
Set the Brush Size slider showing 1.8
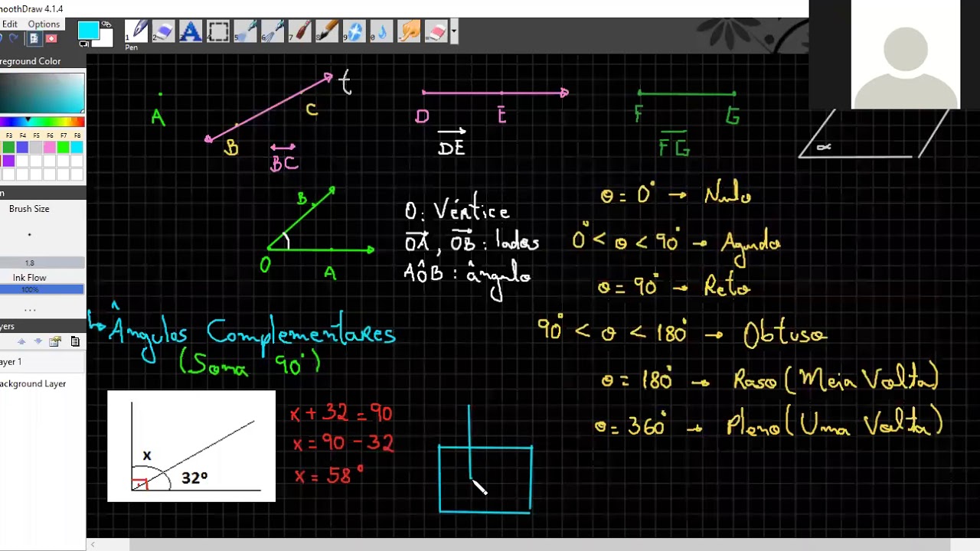[x=42, y=263]
